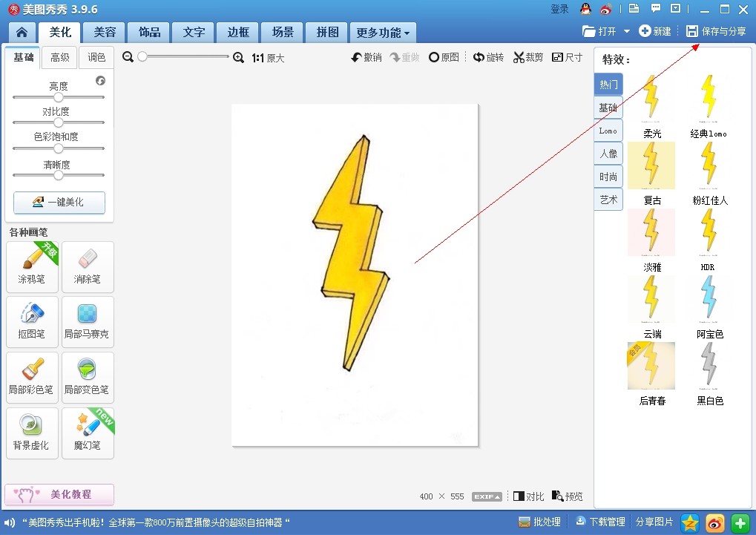This screenshot has width=756, height=535.
Task: Click the 对比度 contrast slider handle
Action: (x=59, y=122)
